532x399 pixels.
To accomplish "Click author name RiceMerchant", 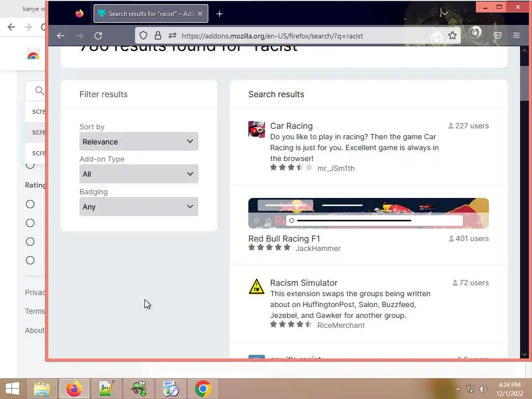I will [x=341, y=325].
